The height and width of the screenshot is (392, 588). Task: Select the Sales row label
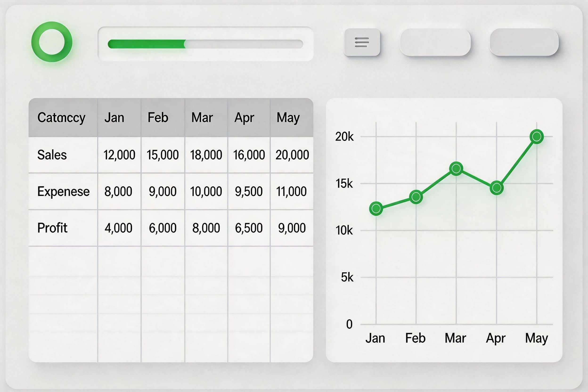(52, 155)
